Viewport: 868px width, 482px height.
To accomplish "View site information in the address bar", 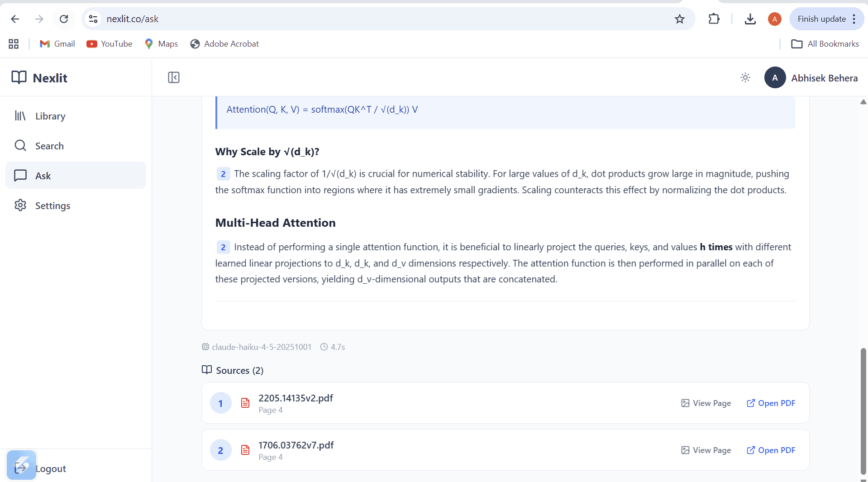I will (x=93, y=19).
